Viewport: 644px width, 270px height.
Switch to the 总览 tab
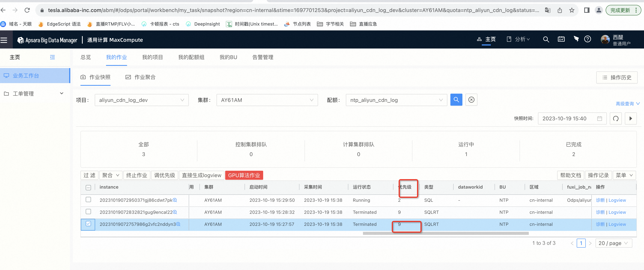point(86,57)
